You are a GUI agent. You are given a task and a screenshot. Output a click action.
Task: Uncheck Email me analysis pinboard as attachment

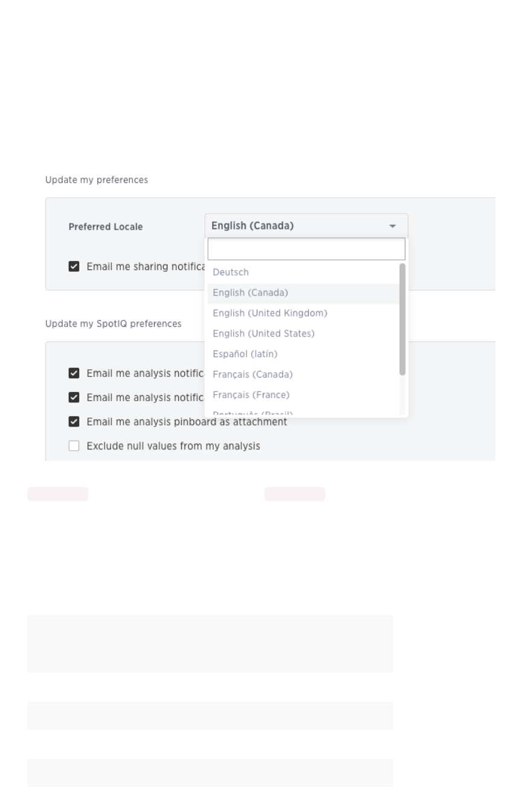74,422
